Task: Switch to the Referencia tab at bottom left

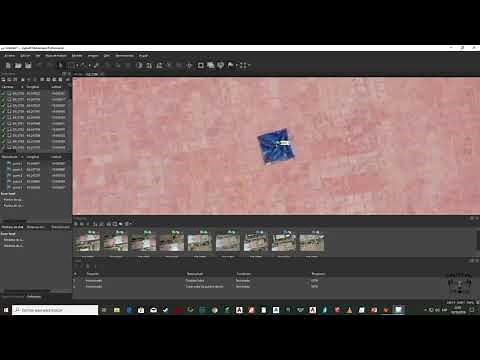Action: (34, 296)
